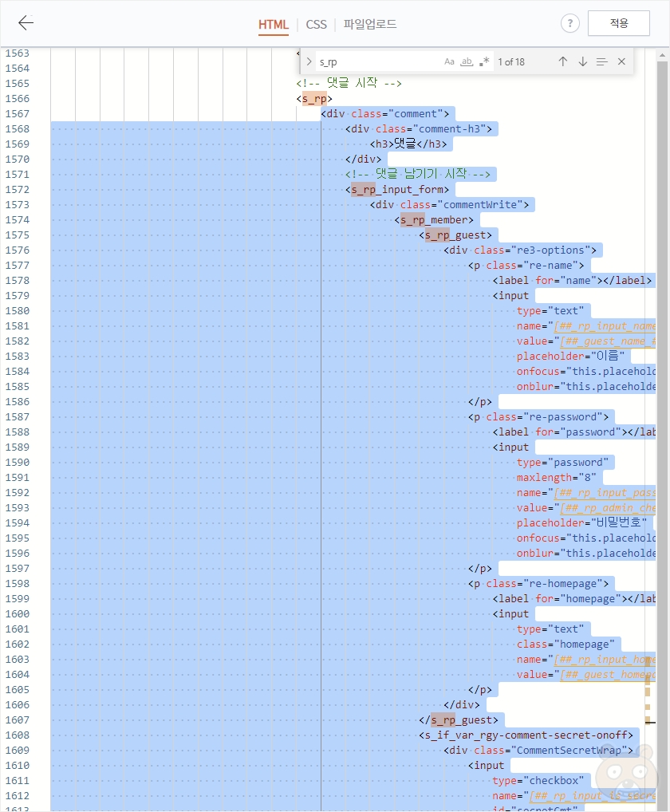The height and width of the screenshot is (812, 670).
Task: Click the <s_rp_member> tag
Action: coord(434,219)
